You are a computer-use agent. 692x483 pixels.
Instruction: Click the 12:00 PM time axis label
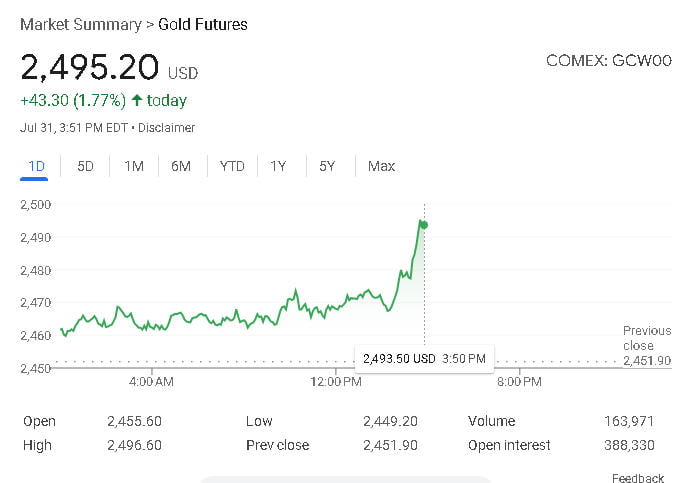[x=336, y=382]
